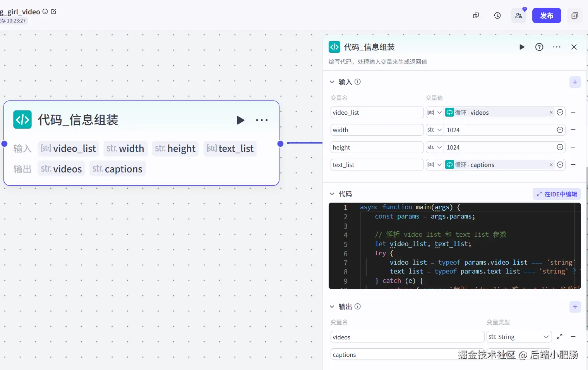This screenshot has width=588, height=370.
Task: Click edit icon next to workflow name
Action: tap(53, 12)
